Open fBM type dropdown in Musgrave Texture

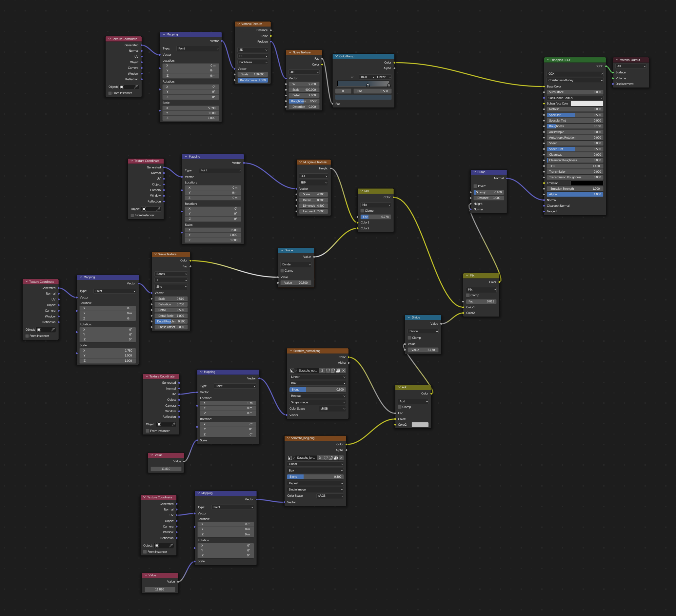[x=313, y=183]
